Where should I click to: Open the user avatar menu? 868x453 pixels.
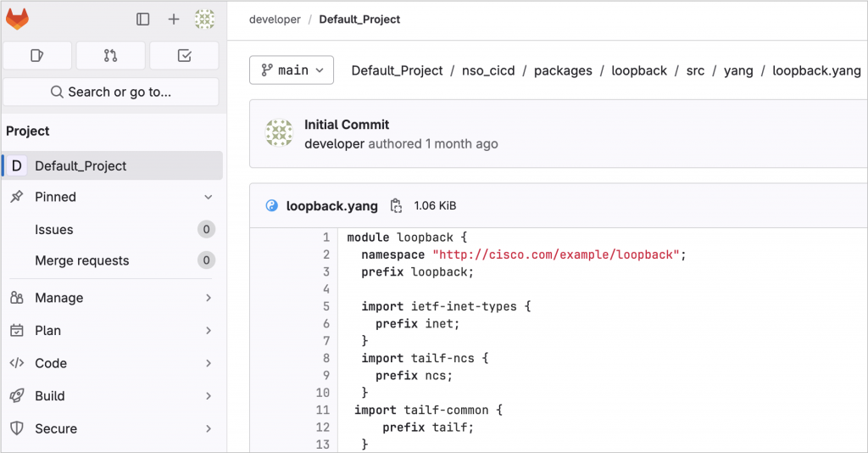coord(204,19)
